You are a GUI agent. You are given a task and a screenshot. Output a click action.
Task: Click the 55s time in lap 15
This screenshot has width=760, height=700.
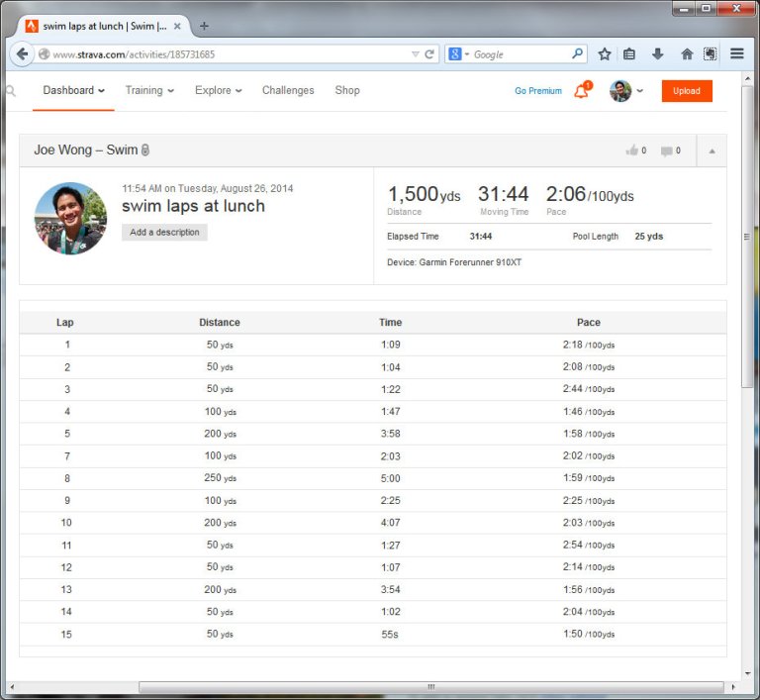(x=390, y=634)
